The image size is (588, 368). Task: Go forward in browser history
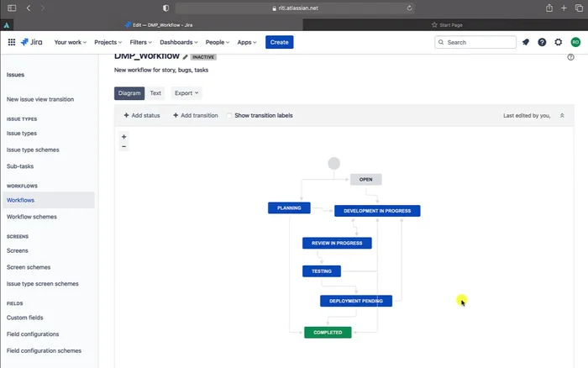42,8
